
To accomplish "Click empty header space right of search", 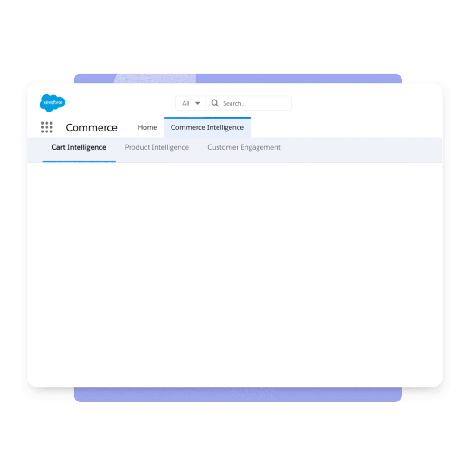I will 364,103.
